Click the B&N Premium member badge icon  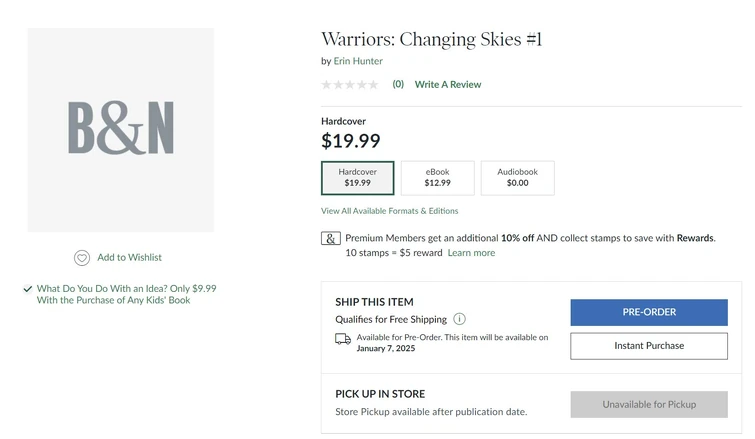coord(331,238)
